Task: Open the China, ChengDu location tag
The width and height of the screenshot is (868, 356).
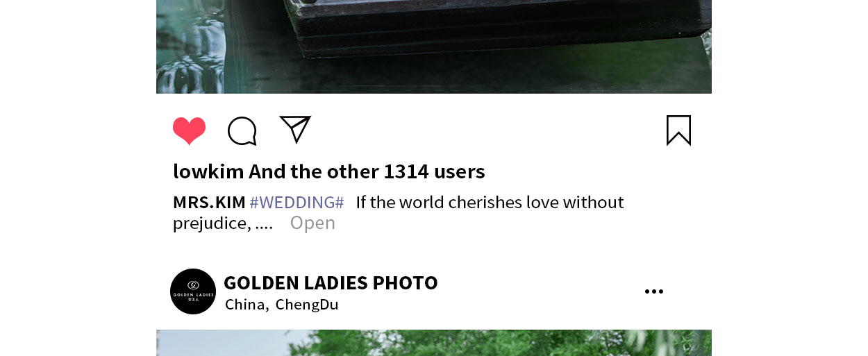Action: 282,305
